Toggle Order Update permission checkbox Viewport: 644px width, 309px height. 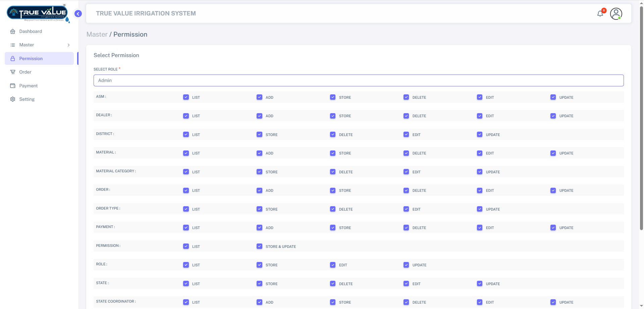[x=553, y=190]
